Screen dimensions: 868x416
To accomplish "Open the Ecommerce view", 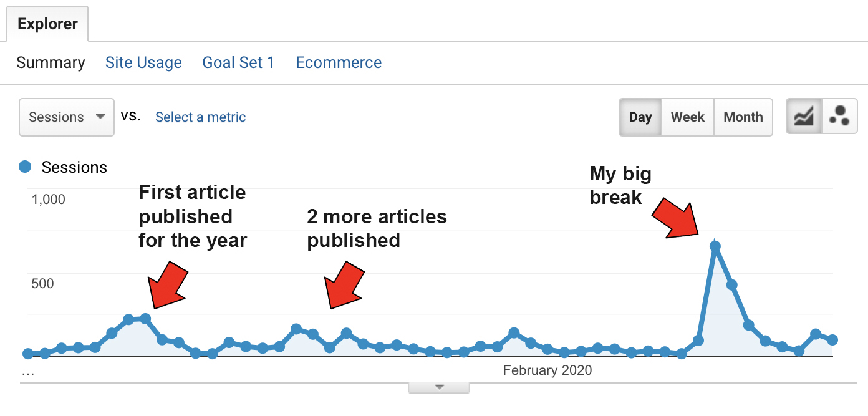I will point(339,62).
